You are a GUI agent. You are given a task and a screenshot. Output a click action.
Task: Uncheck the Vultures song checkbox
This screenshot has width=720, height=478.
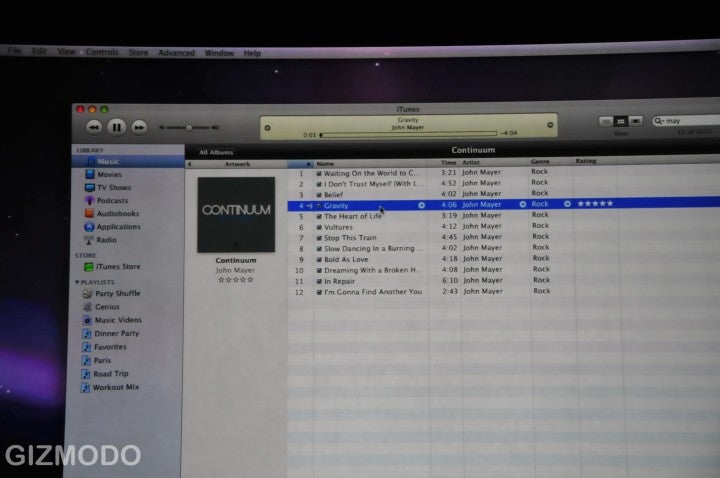pos(319,227)
